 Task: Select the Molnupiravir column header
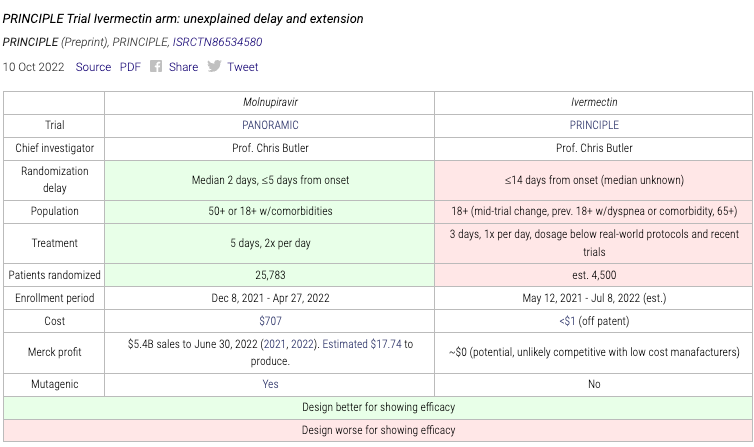point(270,102)
